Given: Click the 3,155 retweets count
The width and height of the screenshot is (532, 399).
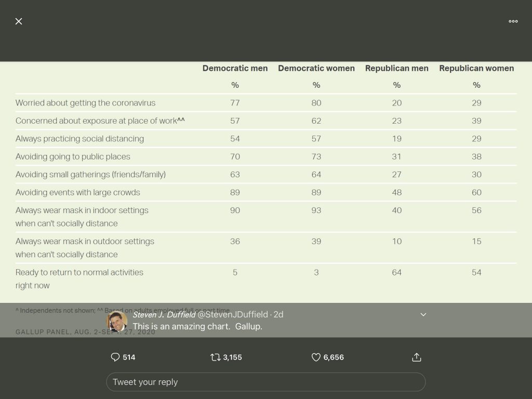Looking at the screenshot, I should (x=232, y=357).
